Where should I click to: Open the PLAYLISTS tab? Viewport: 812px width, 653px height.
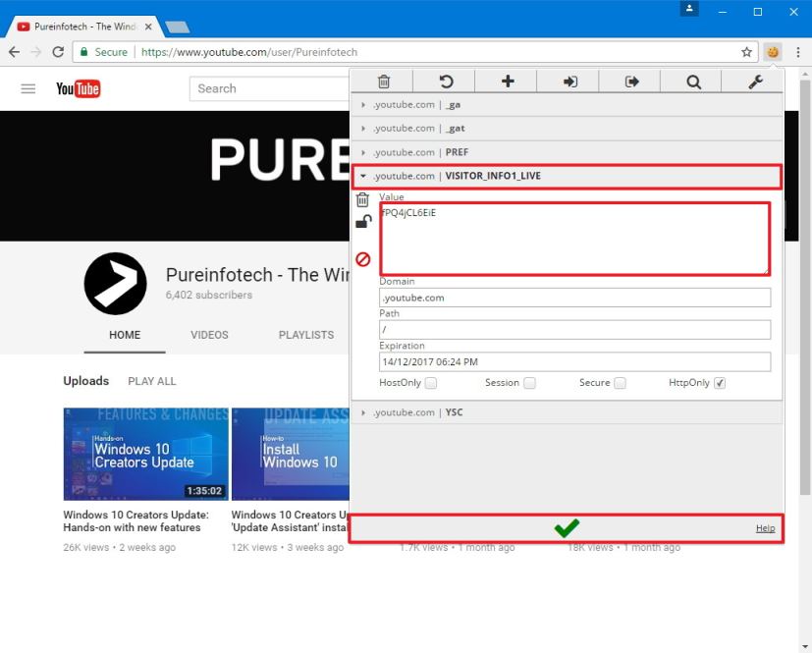point(305,335)
